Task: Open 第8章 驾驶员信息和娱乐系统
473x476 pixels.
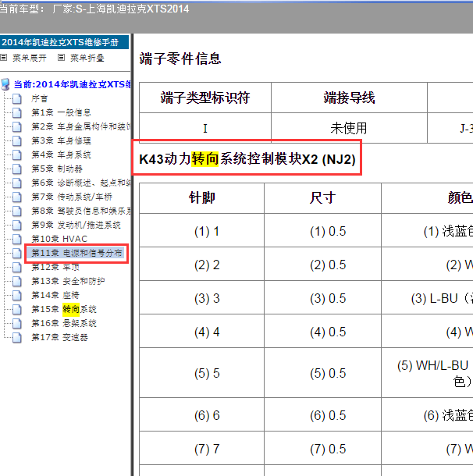Action: click(80, 211)
